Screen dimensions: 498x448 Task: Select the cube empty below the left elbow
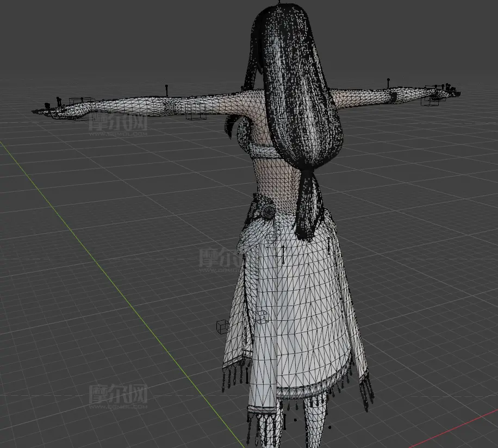[x=196, y=111]
